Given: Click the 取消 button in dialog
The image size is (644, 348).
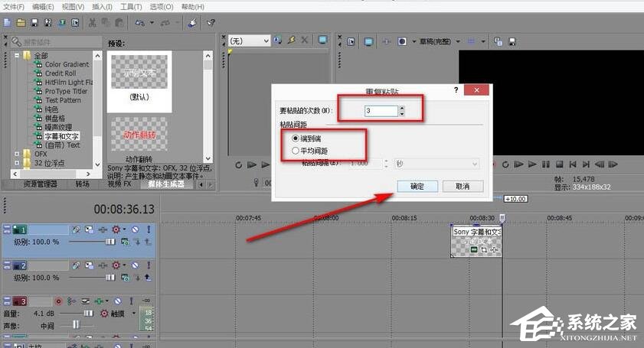Looking at the screenshot, I should point(463,186).
